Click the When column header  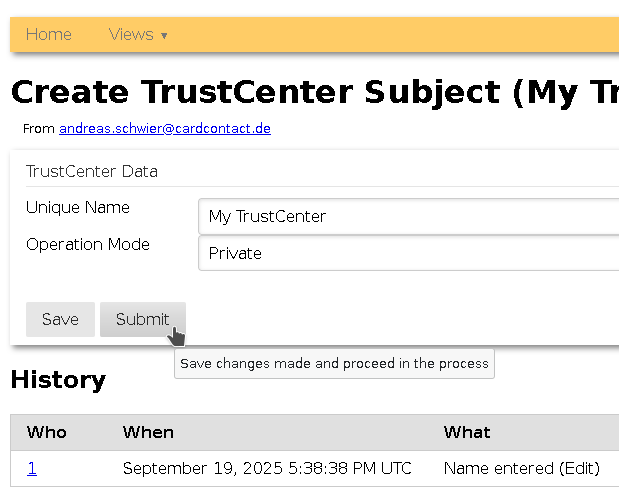click(x=148, y=432)
